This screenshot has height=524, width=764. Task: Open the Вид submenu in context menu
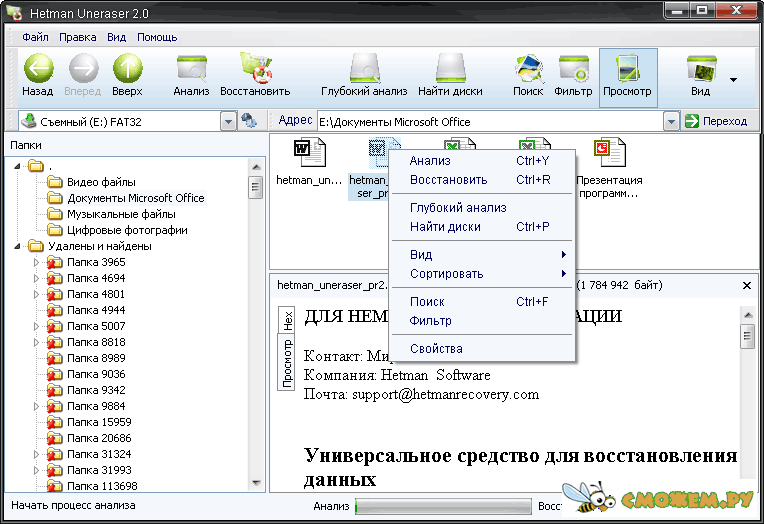click(x=482, y=255)
